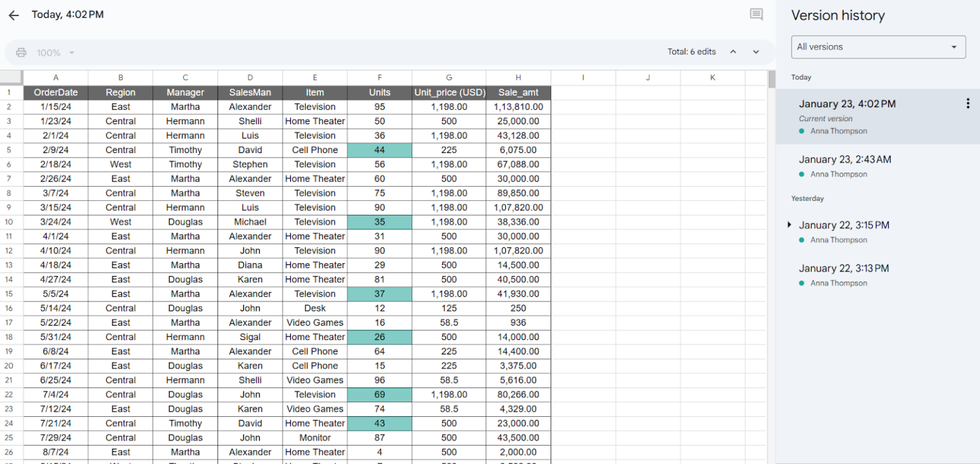This screenshot has height=464, width=980.
Task: Click the date cell 1/15/24
Action: 56,106
